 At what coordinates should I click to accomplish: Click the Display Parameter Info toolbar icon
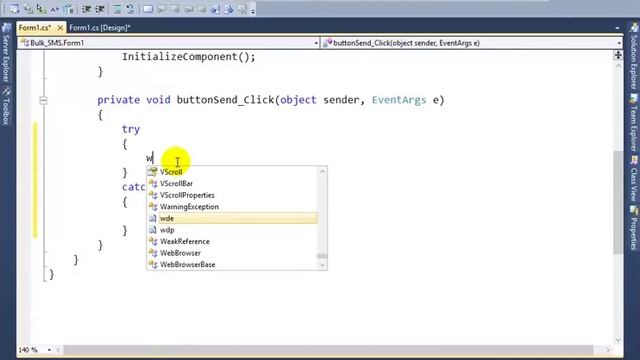[28, 9]
